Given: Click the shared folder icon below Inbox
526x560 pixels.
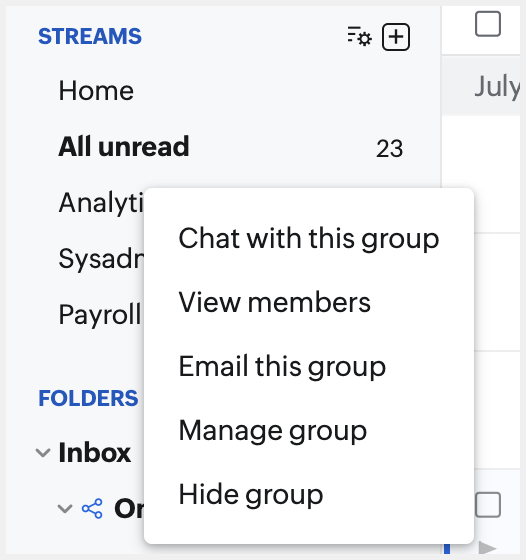Looking at the screenshot, I should point(92,509).
